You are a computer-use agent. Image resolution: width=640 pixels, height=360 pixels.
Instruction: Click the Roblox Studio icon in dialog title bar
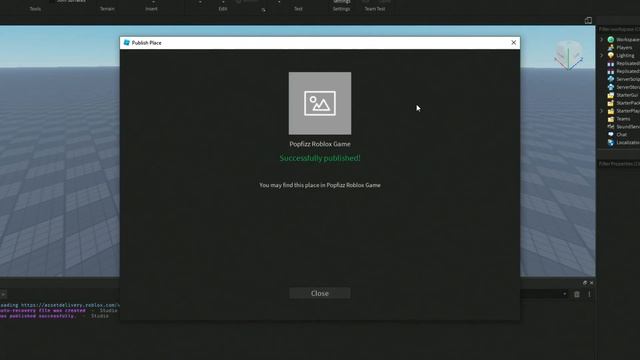(127, 42)
